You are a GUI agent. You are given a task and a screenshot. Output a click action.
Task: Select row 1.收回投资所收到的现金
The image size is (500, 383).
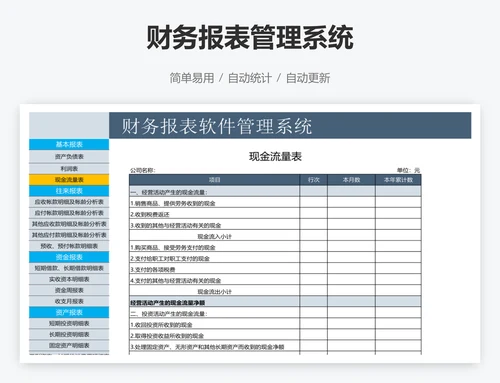pyautogui.click(x=275, y=324)
